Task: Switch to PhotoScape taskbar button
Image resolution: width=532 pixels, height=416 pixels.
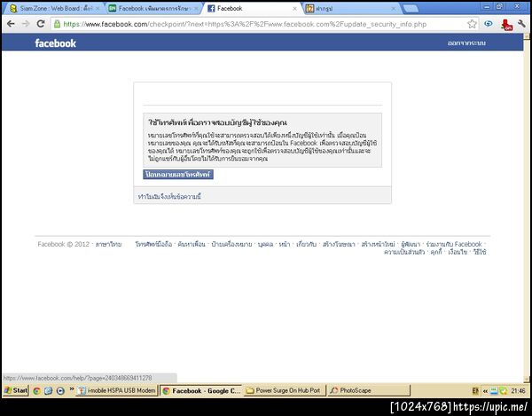Action: point(369,390)
